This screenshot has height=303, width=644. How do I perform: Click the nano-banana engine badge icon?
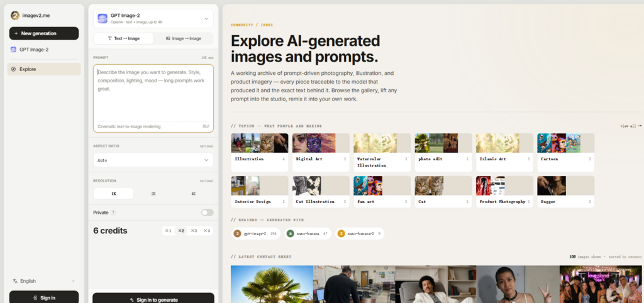point(291,234)
